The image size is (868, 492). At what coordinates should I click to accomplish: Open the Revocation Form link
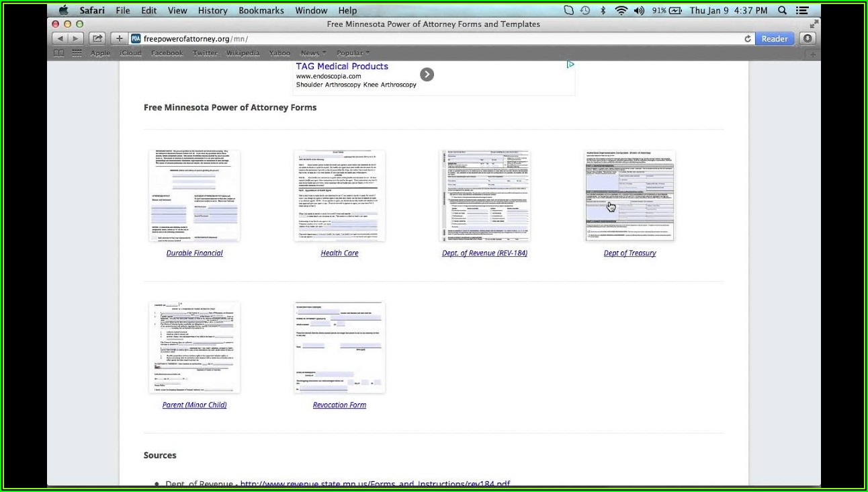click(x=339, y=405)
